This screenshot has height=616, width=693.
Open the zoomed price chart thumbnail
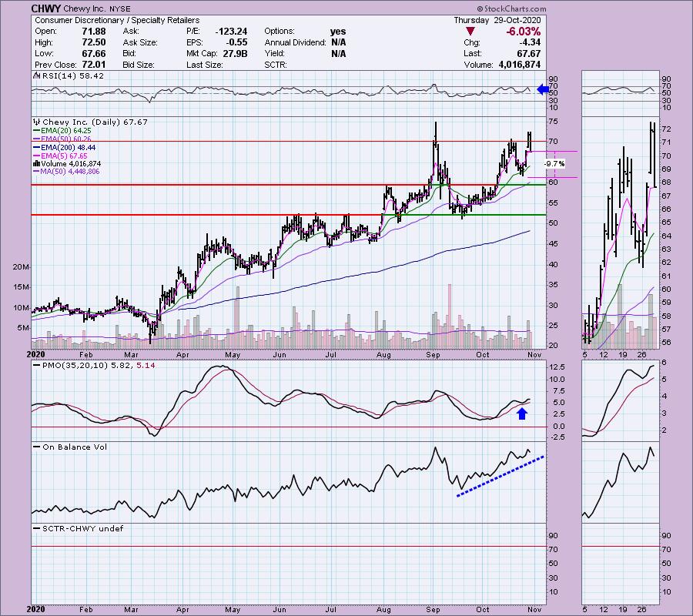point(621,233)
